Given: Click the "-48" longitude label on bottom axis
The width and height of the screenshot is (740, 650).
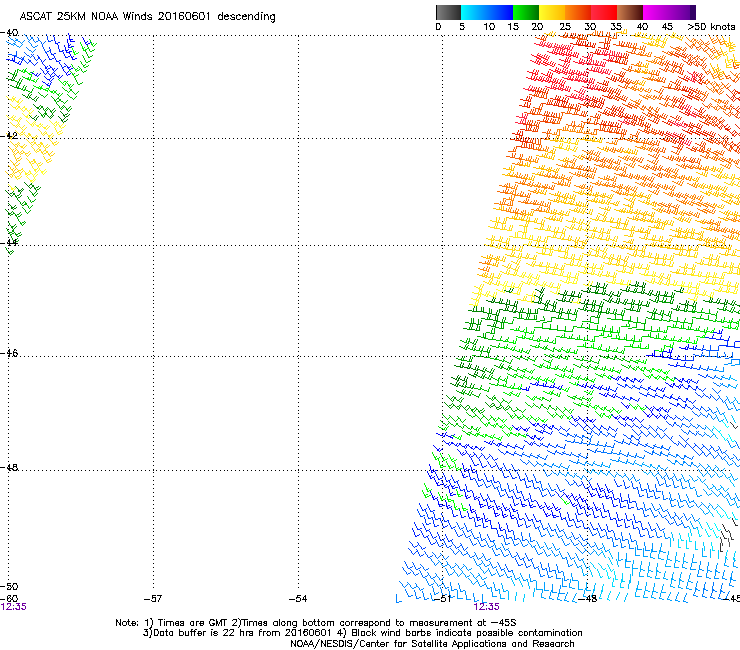Looking at the screenshot, I should [588, 599].
